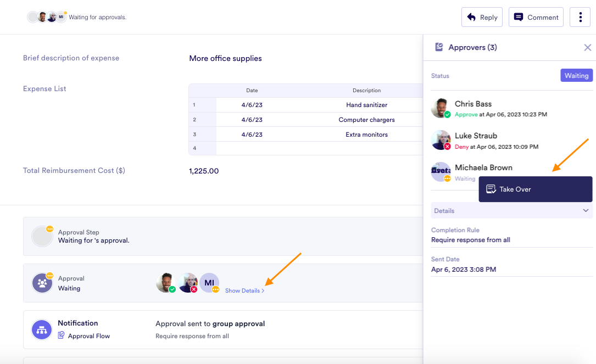Image resolution: width=596 pixels, height=364 pixels.
Task: Click the Approval Flow document icon
Action: (62, 335)
